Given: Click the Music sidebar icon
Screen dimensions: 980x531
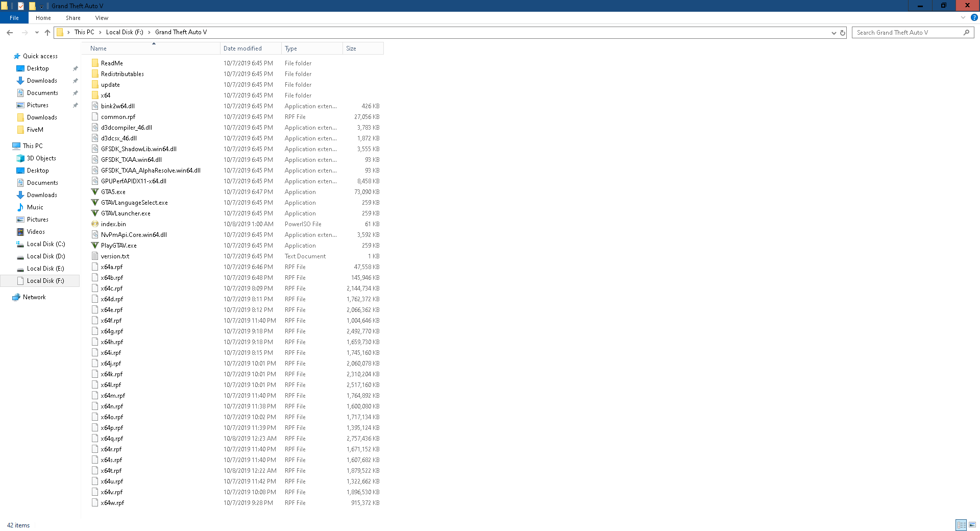Looking at the screenshot, I should pos(20,207).
